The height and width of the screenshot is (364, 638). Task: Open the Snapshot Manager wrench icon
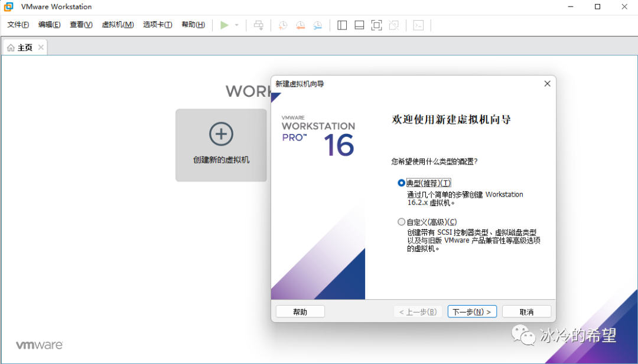(x=318, y=25)
